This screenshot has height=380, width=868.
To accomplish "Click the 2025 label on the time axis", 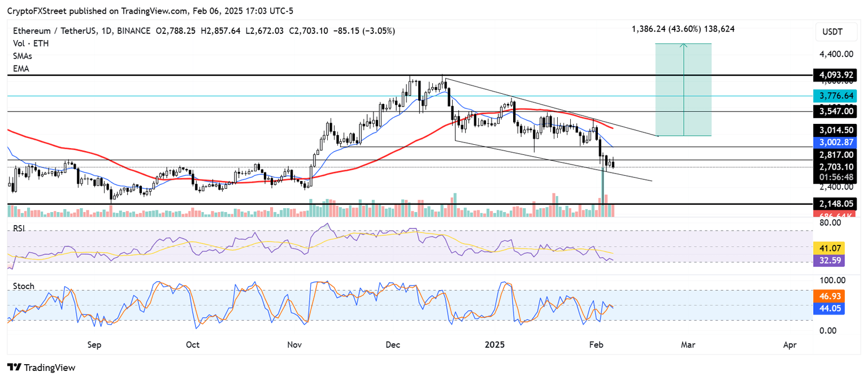I will (496, 344).
